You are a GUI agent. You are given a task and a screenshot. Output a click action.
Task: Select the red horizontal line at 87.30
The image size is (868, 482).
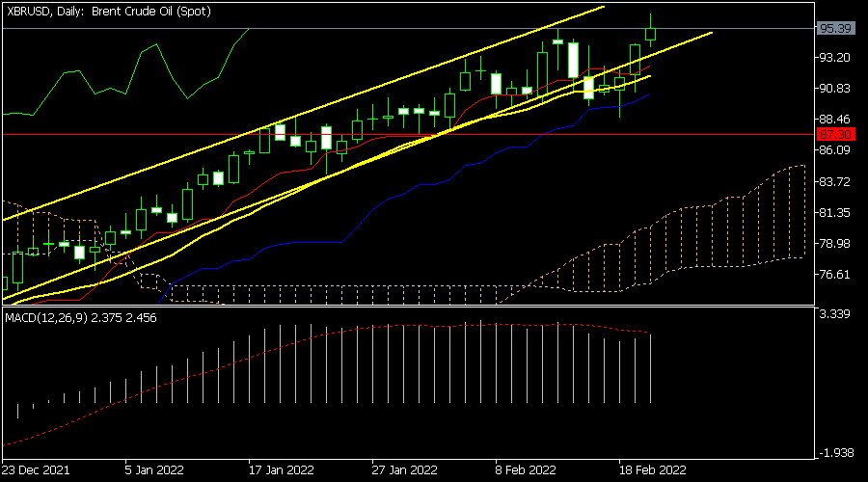click(409, 134)
